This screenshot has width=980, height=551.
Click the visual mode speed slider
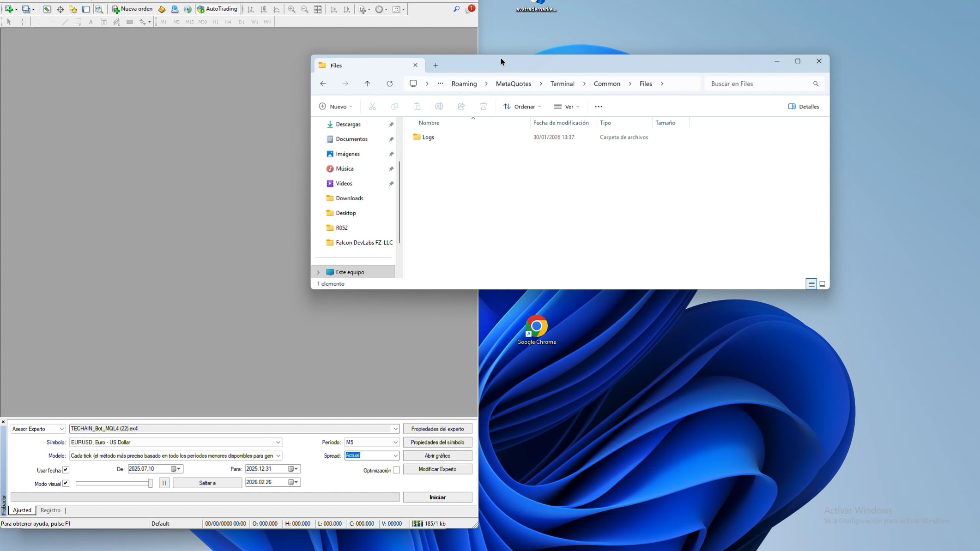click(114, 483)
